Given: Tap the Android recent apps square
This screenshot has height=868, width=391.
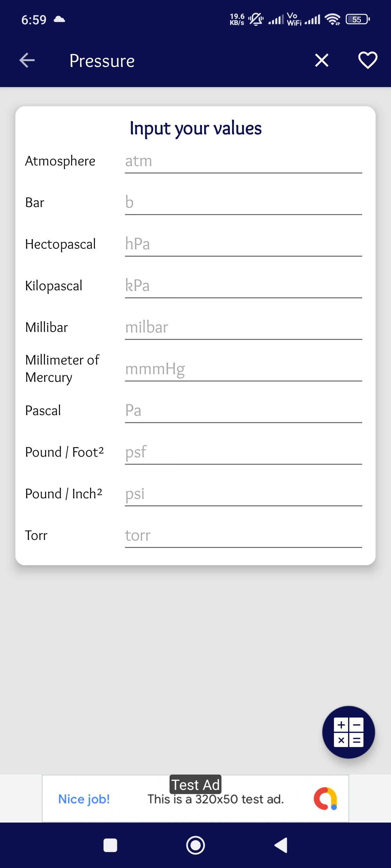Looking at the screenshot, I should 110,845.
